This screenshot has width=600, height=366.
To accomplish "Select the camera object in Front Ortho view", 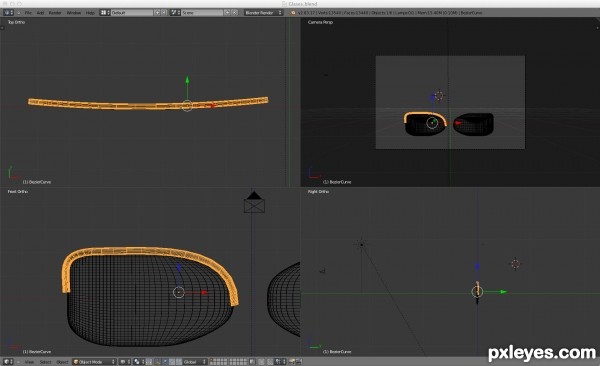I will point(254,202).
